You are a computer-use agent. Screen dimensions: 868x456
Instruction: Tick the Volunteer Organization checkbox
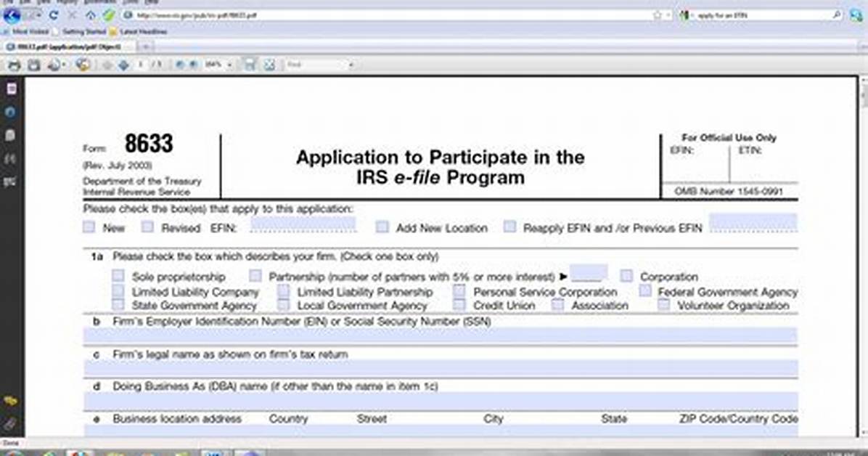(x=664, y=304)
